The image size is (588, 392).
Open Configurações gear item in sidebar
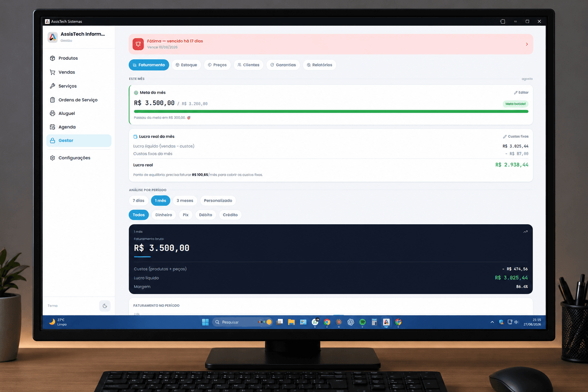point(79,158)
